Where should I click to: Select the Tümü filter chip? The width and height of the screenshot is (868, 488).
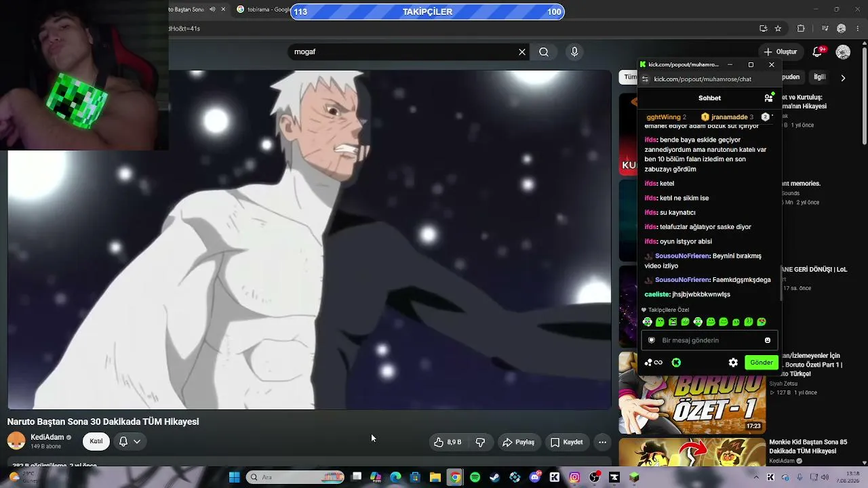(x=629, y=77)
